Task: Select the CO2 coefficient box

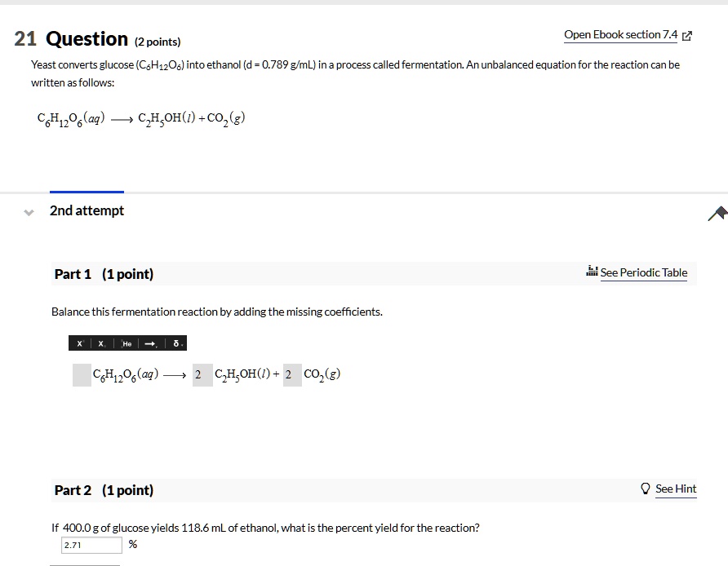Action: tap(292, 375)
